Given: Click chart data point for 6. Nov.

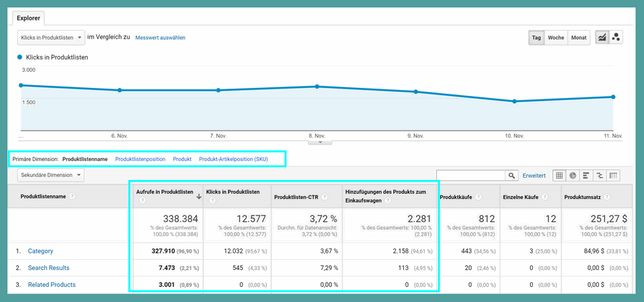Looking at the screenshot, I should 120,90.
